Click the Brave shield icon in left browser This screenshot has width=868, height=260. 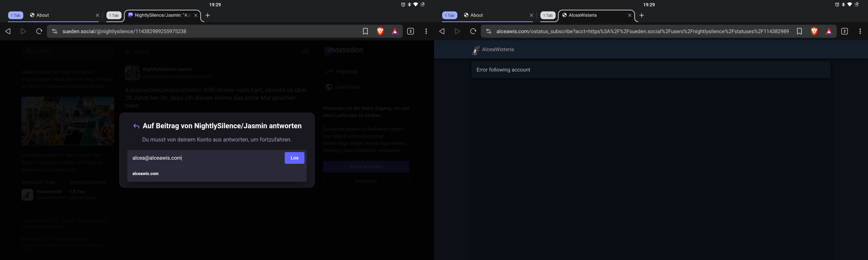pos(380,31)
